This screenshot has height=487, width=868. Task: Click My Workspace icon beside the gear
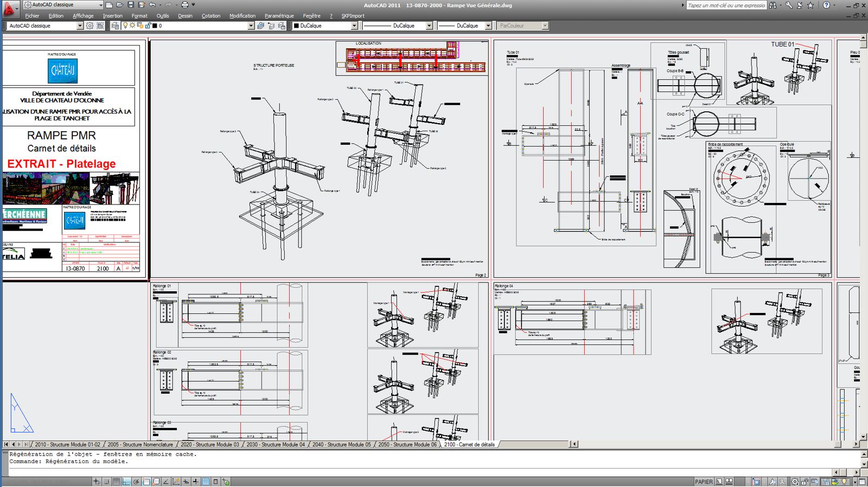pos(100,25)
